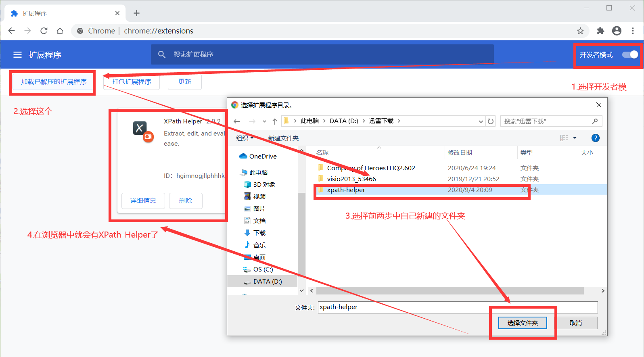
Task: Toggle the developer mode switch off
Action: tap(630, 54)
